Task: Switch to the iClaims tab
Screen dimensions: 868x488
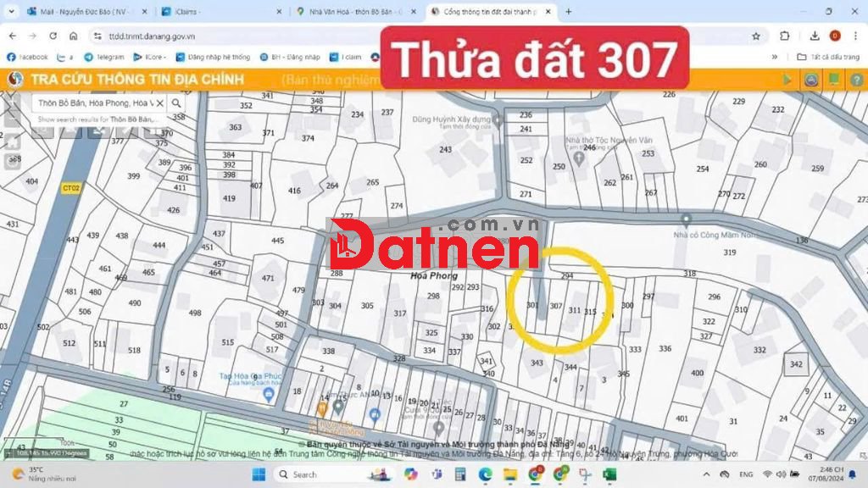Action: coord(220,12)
